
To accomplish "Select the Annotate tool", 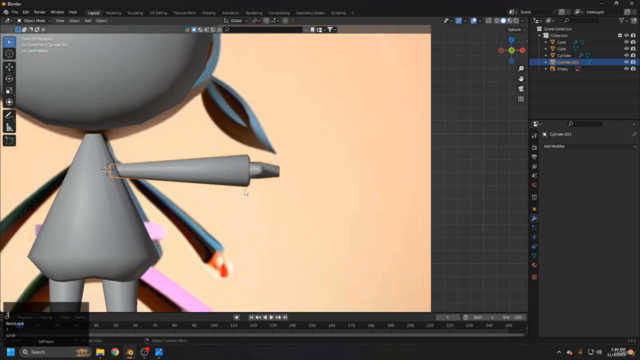I will 9,116.
